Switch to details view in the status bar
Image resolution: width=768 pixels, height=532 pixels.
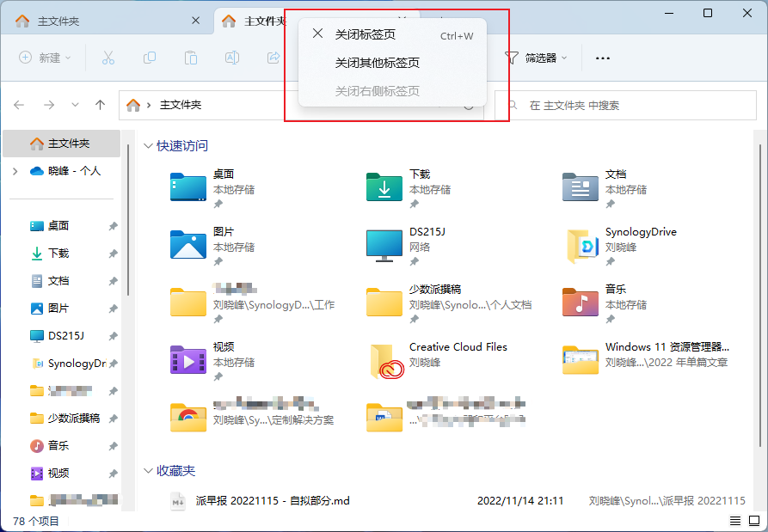coord(736,519)
